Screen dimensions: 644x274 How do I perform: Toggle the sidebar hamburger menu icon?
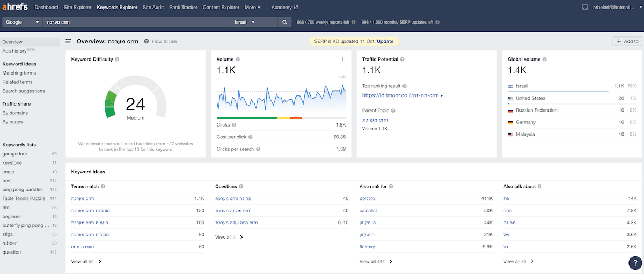[69, 41]
